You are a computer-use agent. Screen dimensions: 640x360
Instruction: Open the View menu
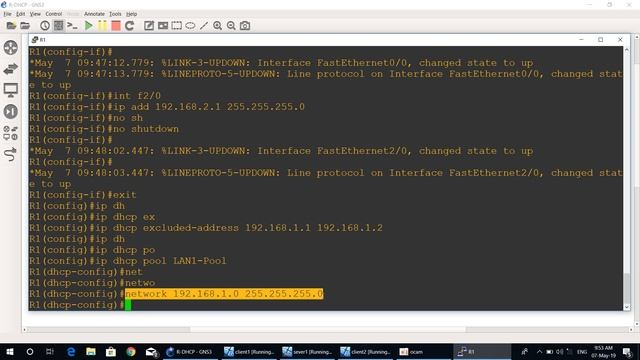pyautogui.click(x=35, y=14)
